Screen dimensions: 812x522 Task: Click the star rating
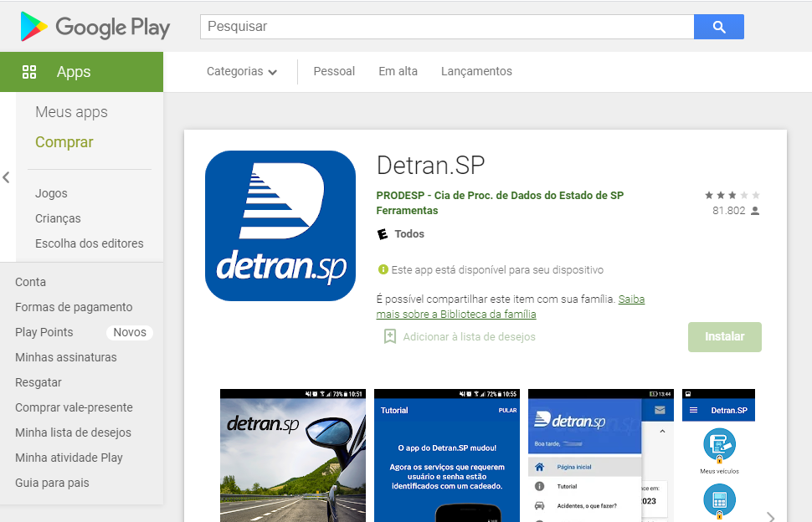tap(732, 195)
